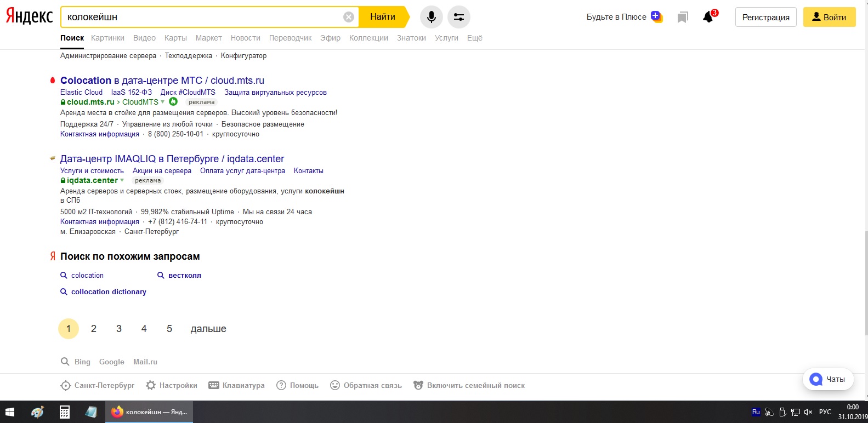Click the Регистрация button

[766, 17]
